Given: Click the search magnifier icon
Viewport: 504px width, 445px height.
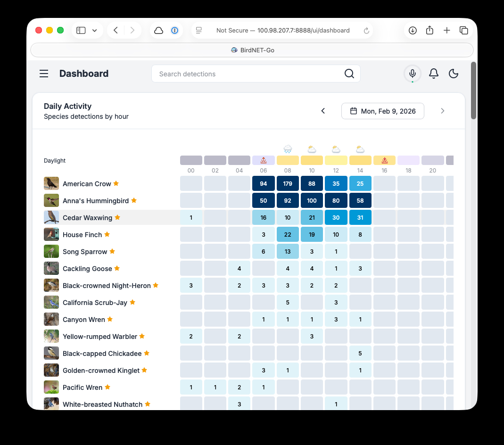Looking at the screenshot, I should pos(349,74).
